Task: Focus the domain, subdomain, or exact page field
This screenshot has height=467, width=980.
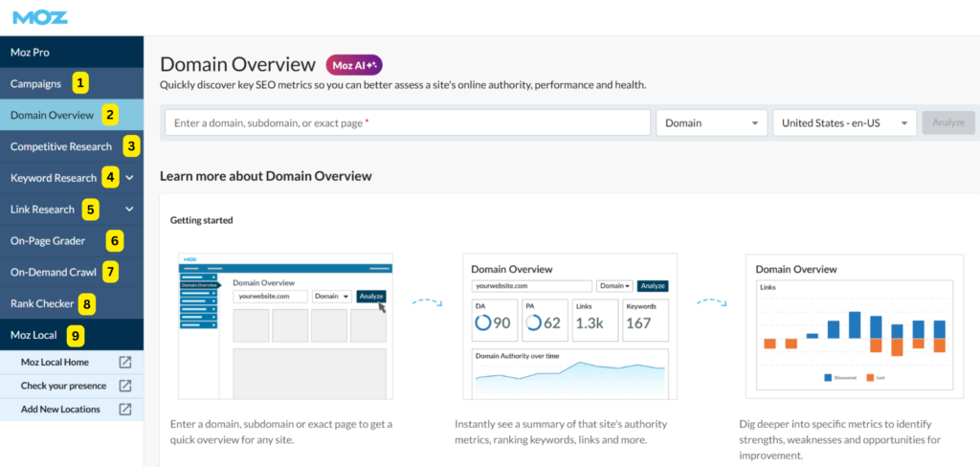Action: pyautogui.click(x=408, y=123)
